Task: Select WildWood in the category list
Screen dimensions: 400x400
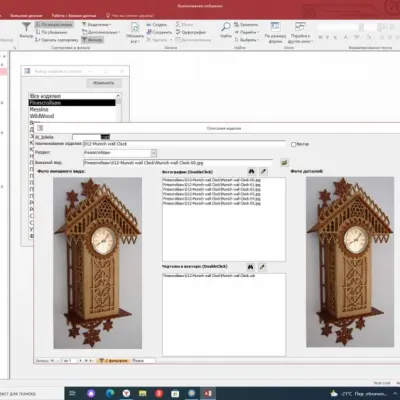Action: click(x=72, y=116)
